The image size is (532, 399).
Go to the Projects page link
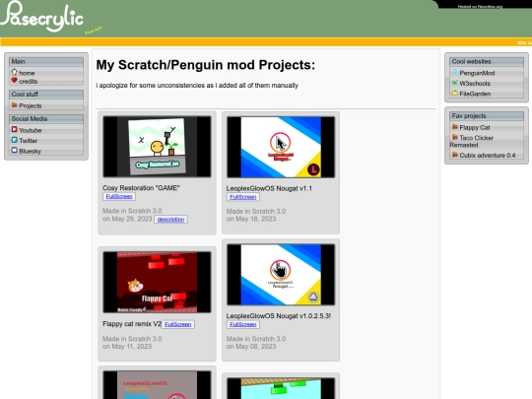tap(31, 105)
